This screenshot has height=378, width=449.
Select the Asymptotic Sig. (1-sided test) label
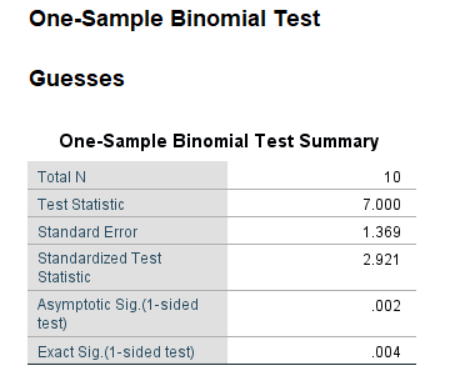click(x=118, y=314)
